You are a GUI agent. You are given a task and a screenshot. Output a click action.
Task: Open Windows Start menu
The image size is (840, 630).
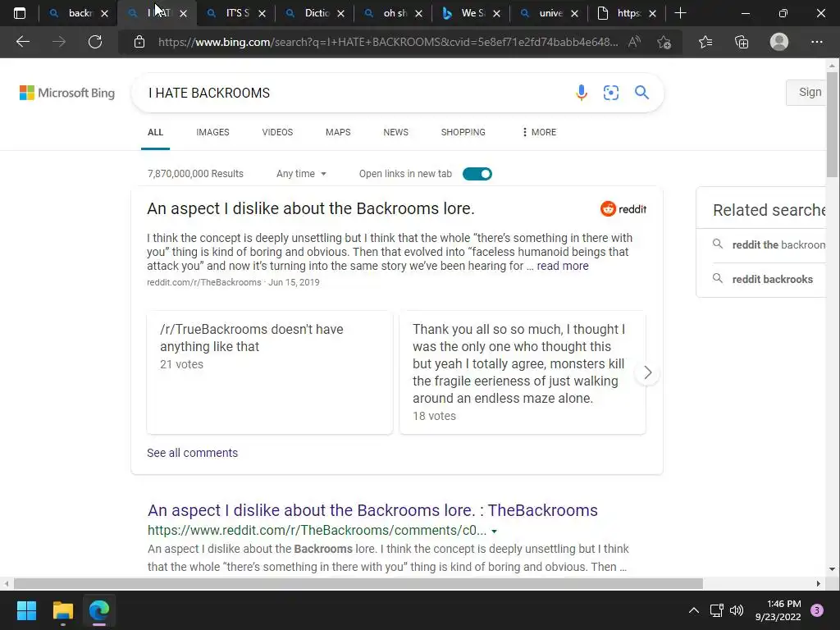click(x=26, y=610)
